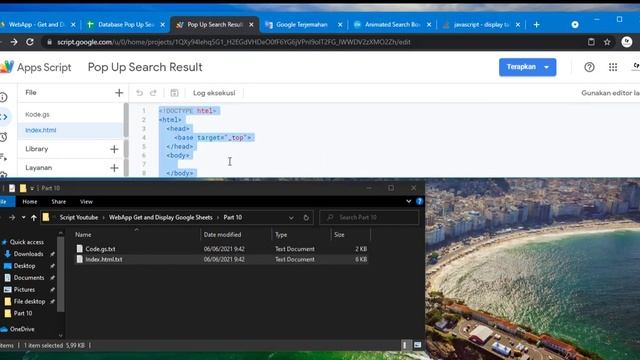Add a library with the Library plus icon
Screen dimensions: 640x360
click(x=114, y=149)
